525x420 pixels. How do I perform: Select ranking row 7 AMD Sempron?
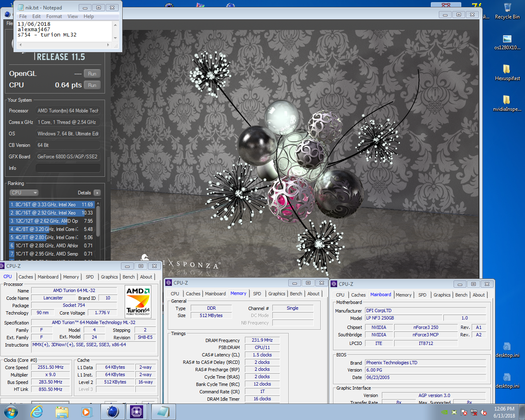pyautogui.click(x=52, y=253)
